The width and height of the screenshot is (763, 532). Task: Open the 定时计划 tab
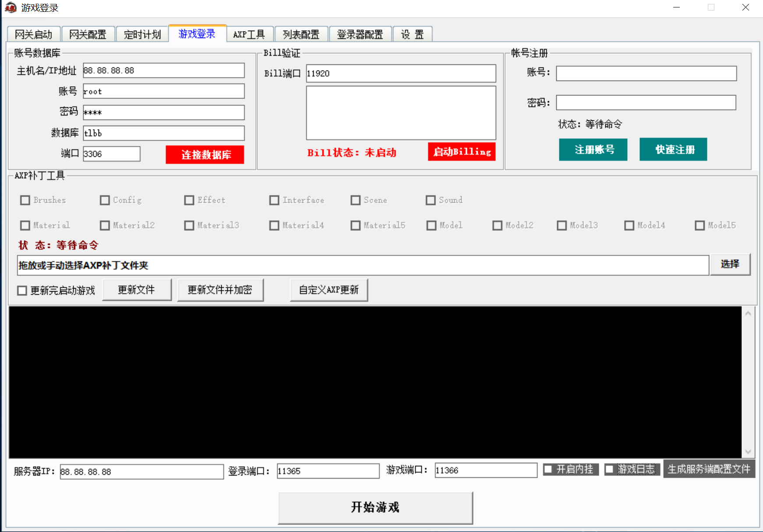[x=142, y=34]
